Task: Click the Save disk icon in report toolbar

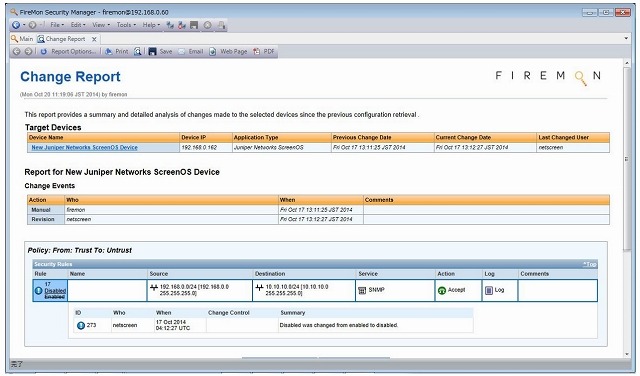Action: point(152,51)
